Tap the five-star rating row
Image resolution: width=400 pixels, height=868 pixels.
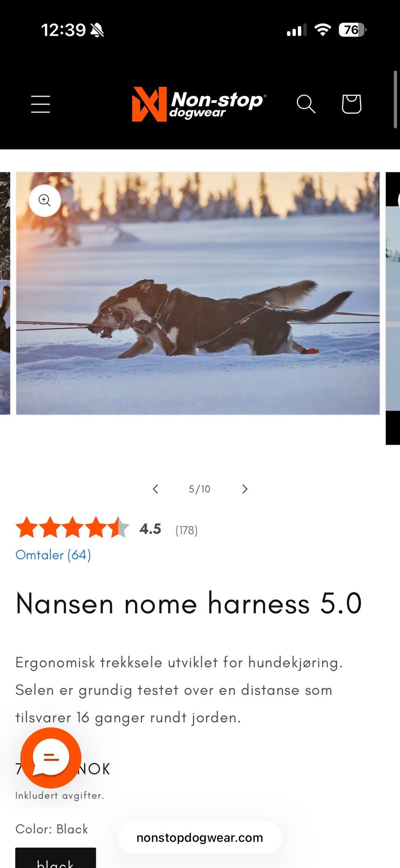click(72, 528)
